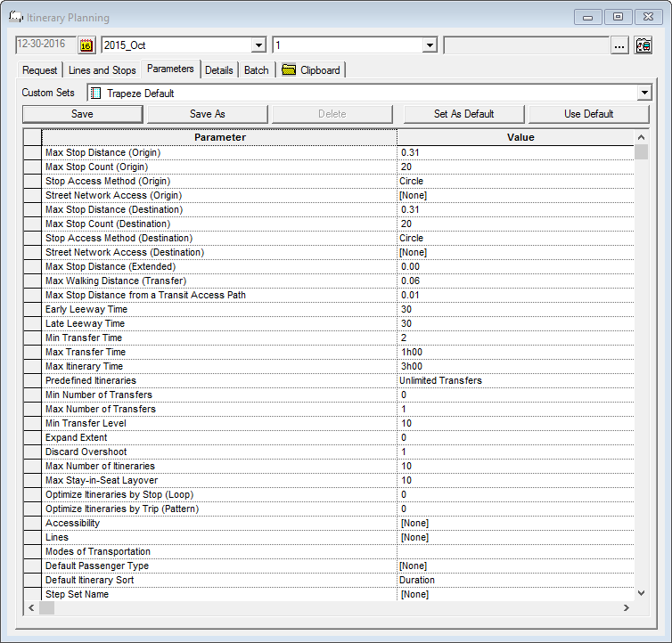Viewport: 672px width, 643px height.
Task: Click the Max Stop Count (Origin) value 20
Action: (515, 167)
